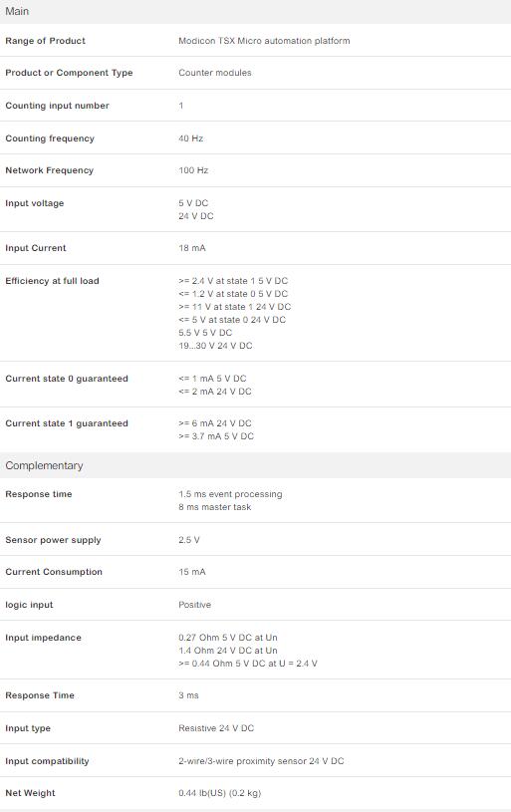
Task: Click Modicon TSX Micro automation platform text
Action: pos(264,41)
